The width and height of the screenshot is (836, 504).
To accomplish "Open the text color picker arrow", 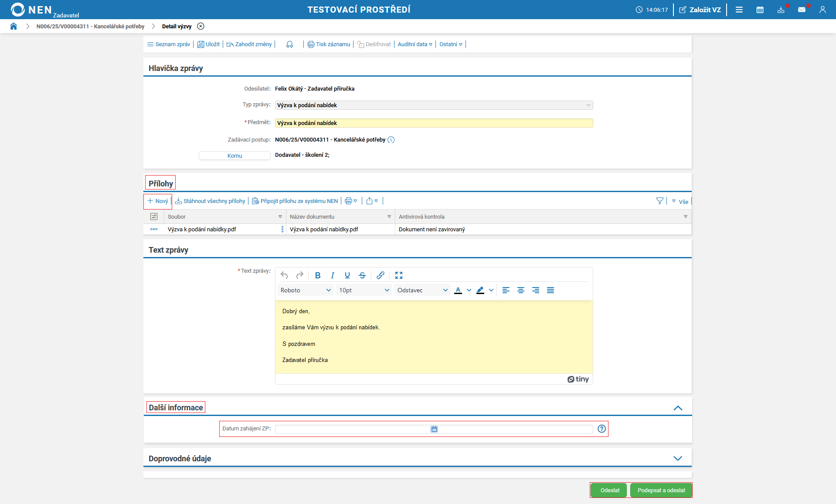I will (469, 290).
